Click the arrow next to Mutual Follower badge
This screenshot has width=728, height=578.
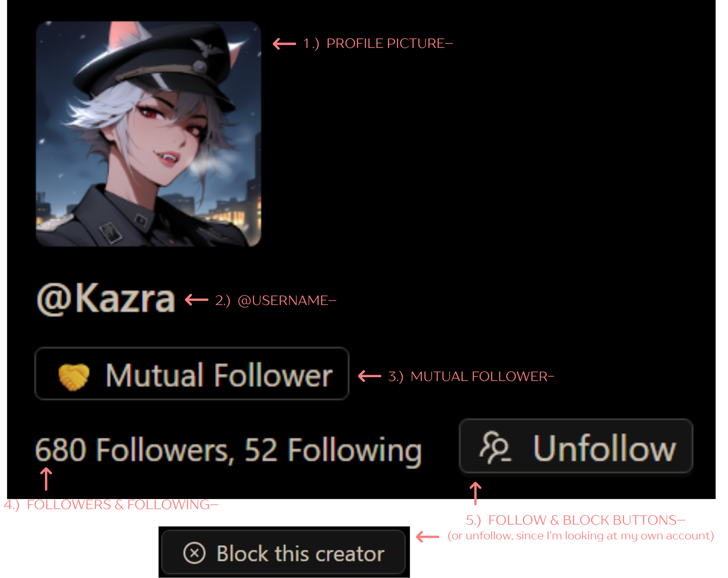(369, 376)
